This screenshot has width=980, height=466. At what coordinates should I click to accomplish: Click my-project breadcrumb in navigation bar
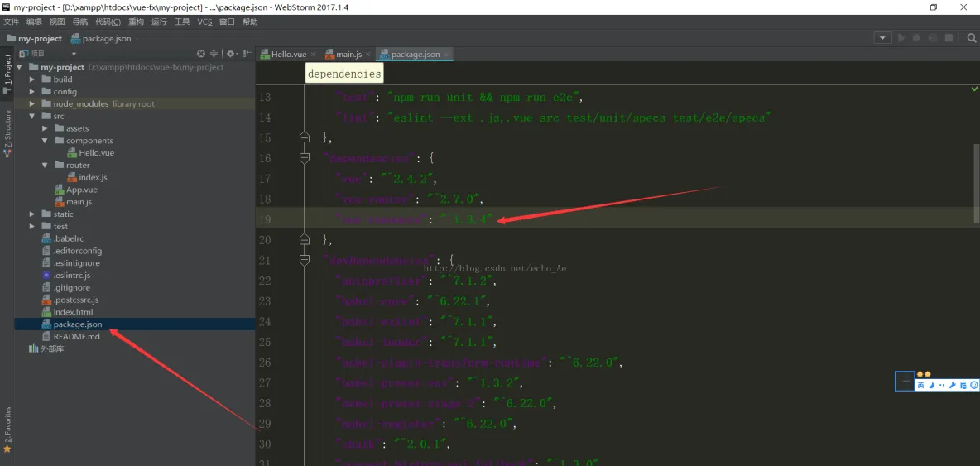[35, 38]
